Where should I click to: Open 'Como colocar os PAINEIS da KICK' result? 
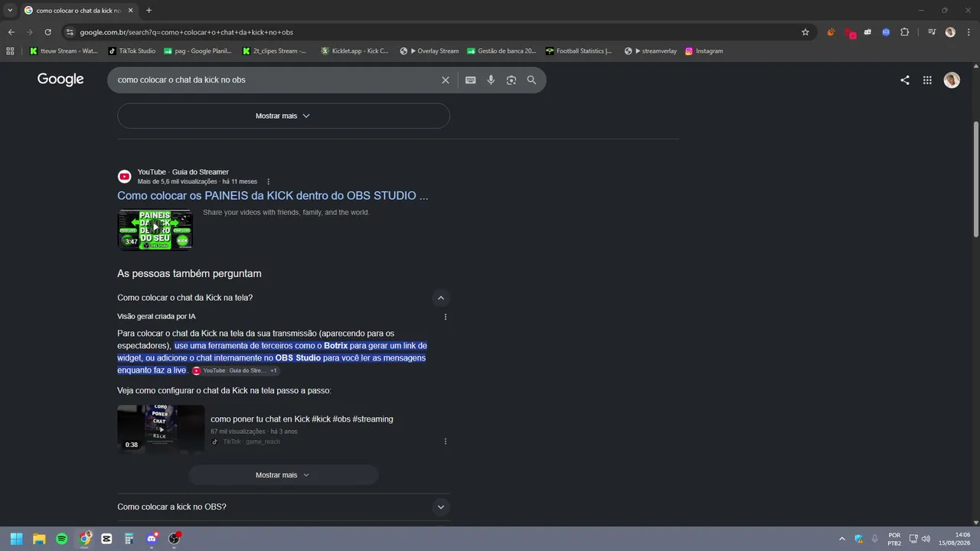click(273, 196)
